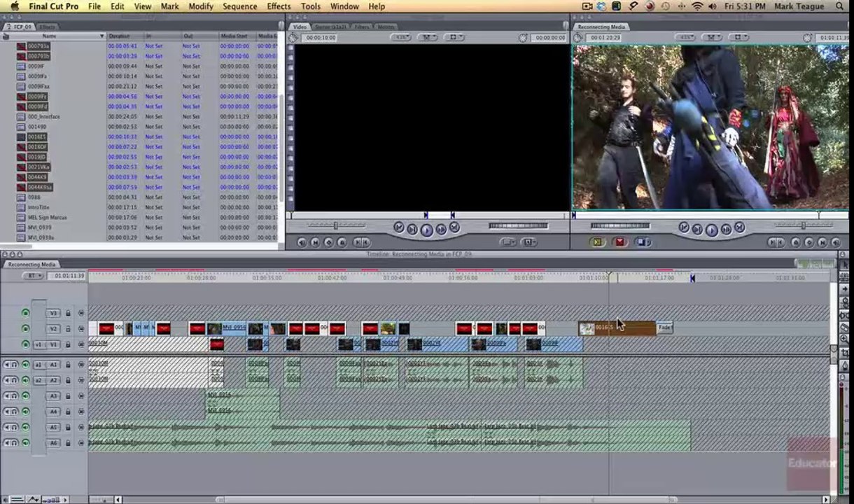Click Play In to Out in Viewer
Image resolution: width=854 pixels, height=504 pixels.
click(x=412, y=229)
